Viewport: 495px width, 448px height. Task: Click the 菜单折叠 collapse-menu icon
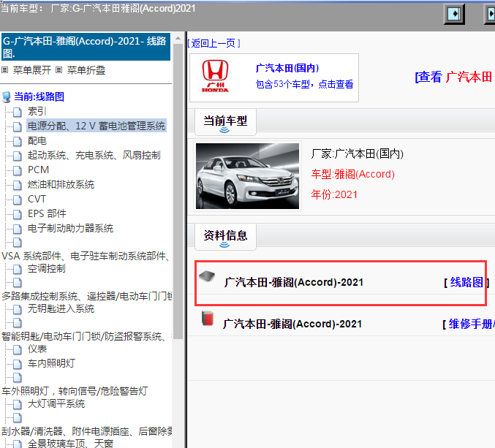pos(58,69)
